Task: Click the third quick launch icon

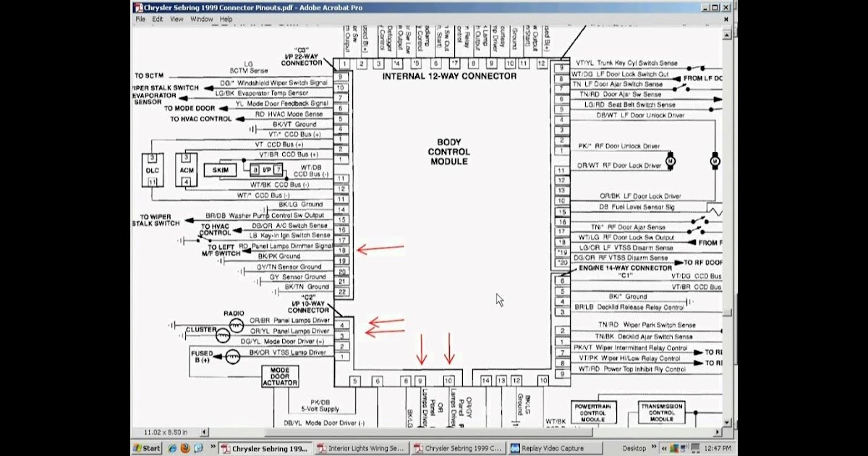Action: [197, 448]
